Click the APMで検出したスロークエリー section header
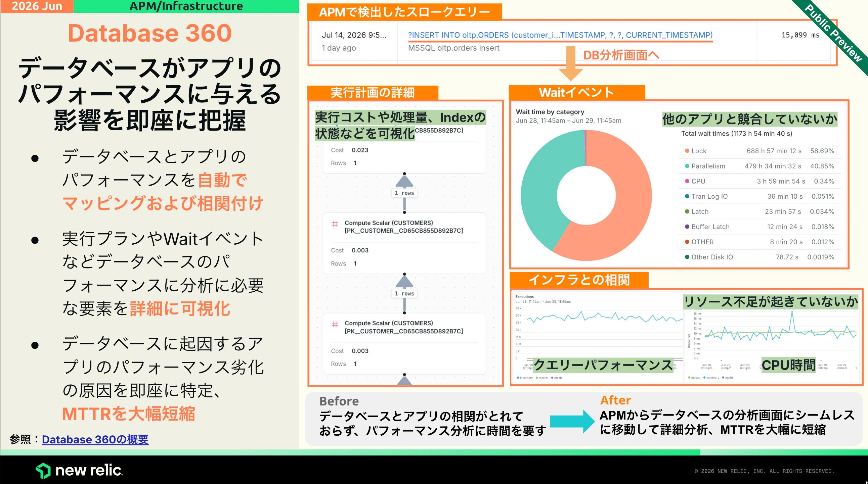 404,12
